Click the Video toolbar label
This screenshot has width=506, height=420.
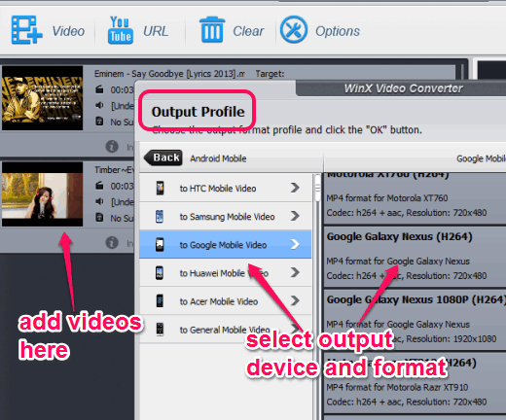(x=68, y=31)
